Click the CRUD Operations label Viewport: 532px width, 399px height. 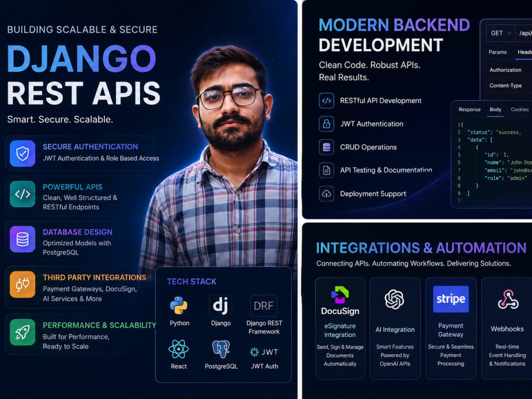click(369, 147)
